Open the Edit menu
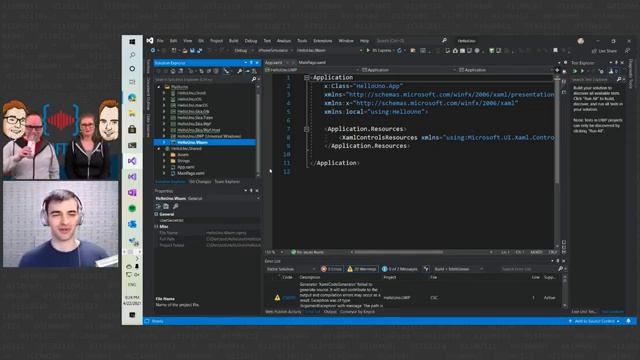Viewport: 640px width, 360px height. coord(173,41)
